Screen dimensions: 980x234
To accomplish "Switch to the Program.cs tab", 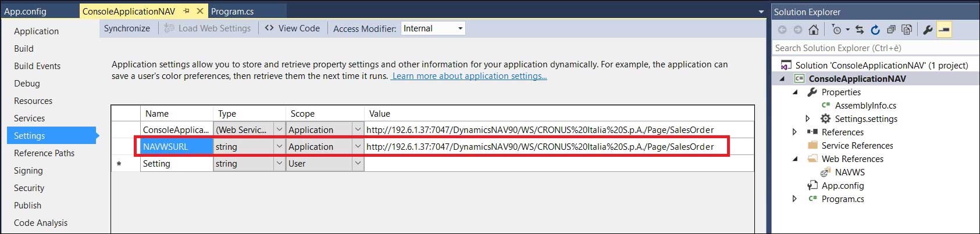I will tap(232, 11).
